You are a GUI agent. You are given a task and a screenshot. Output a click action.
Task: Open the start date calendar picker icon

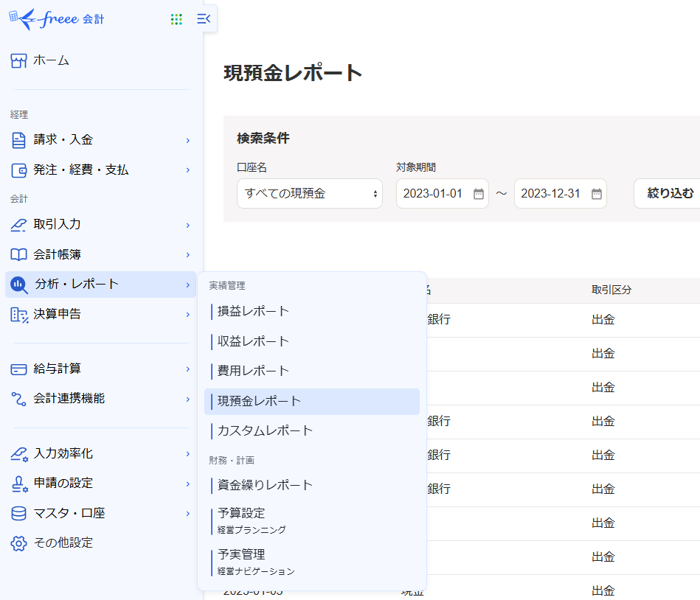click(478, 194)
